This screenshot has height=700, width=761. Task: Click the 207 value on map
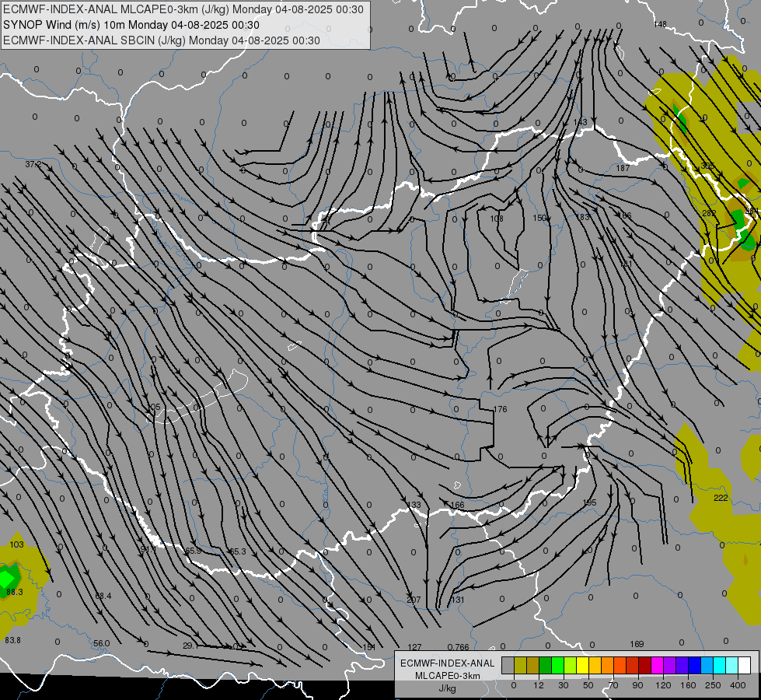[x=414, y=600]
